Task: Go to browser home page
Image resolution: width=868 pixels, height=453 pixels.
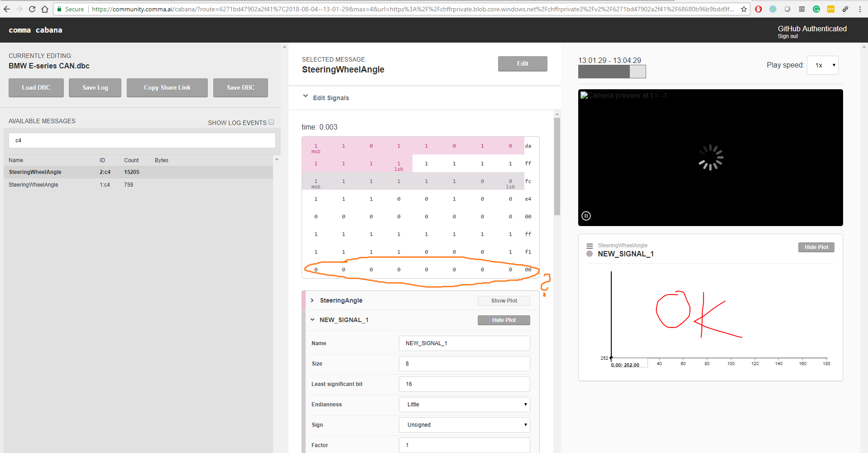Action: tap(45, 9)
